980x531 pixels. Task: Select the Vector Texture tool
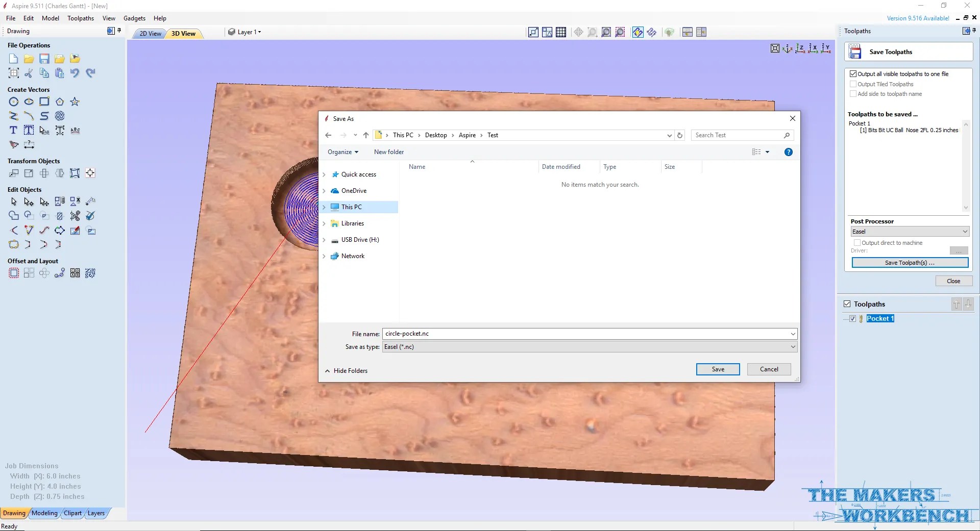click(60, 116)
